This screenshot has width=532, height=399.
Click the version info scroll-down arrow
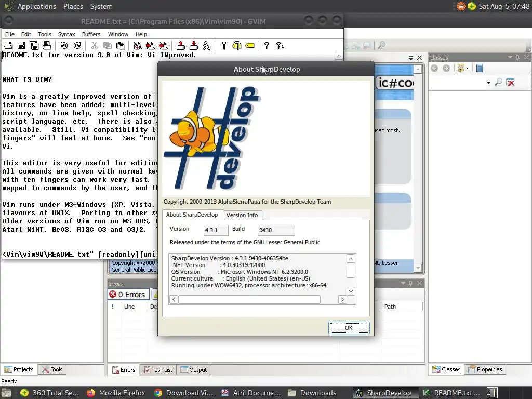(x=351, y=291)
